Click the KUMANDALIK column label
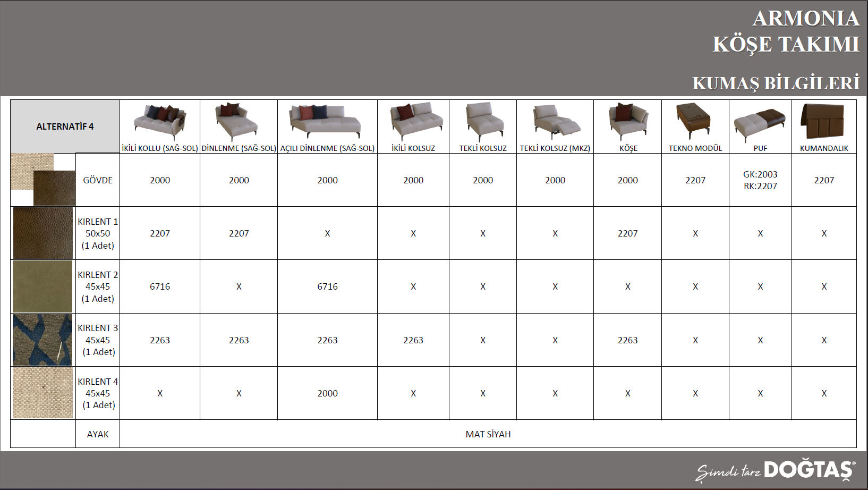Image resolution: width=868 pixels, height=490 pixels. click(824, 148)
